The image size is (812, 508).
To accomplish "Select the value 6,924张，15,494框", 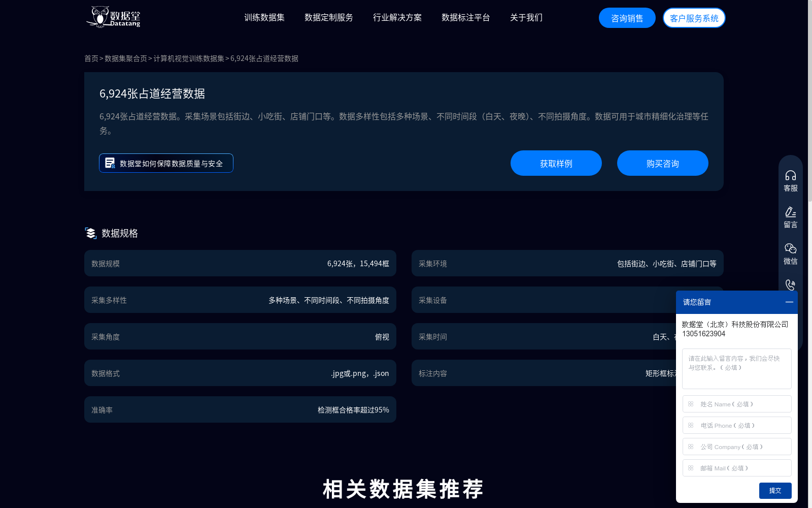I will click(358, 264).
